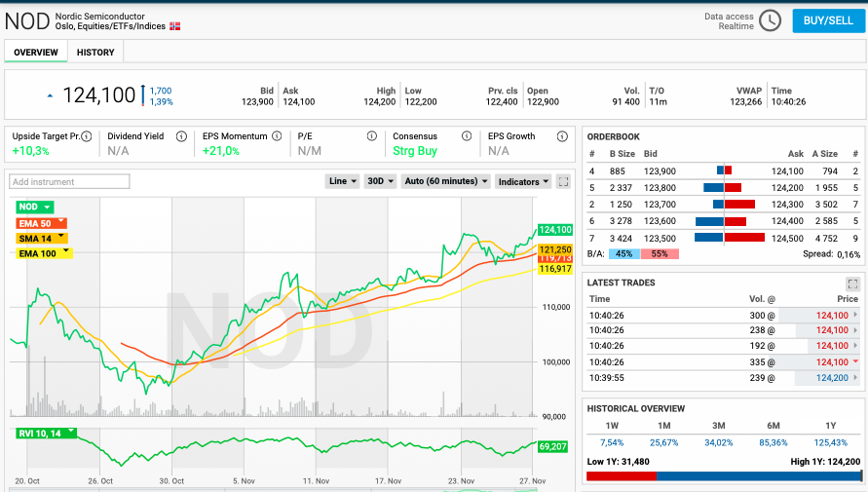Image resolution: width=868 pixels, height=492 pixels.
Task: Click the orange 121,250 SMA 14 label
Action: tap(555, 249)
